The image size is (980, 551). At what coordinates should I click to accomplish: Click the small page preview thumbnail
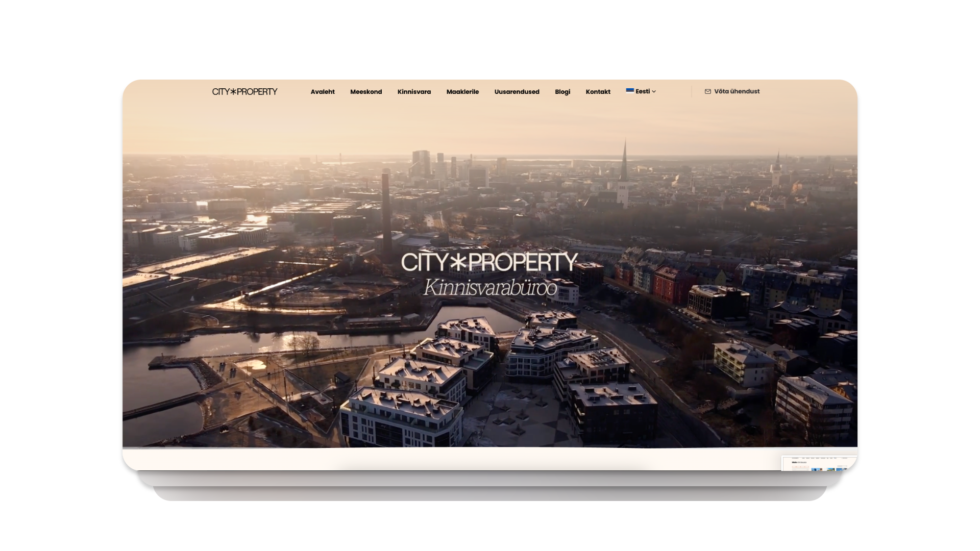pos(819,463)
